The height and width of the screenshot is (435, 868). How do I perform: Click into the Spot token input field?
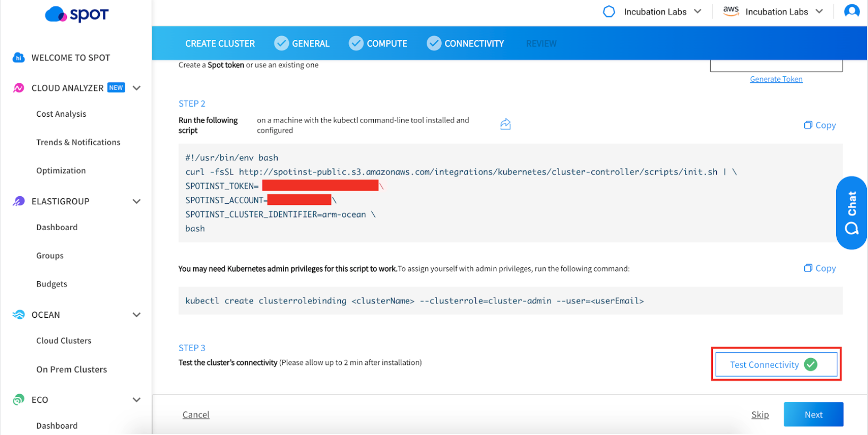pos(776,66)
